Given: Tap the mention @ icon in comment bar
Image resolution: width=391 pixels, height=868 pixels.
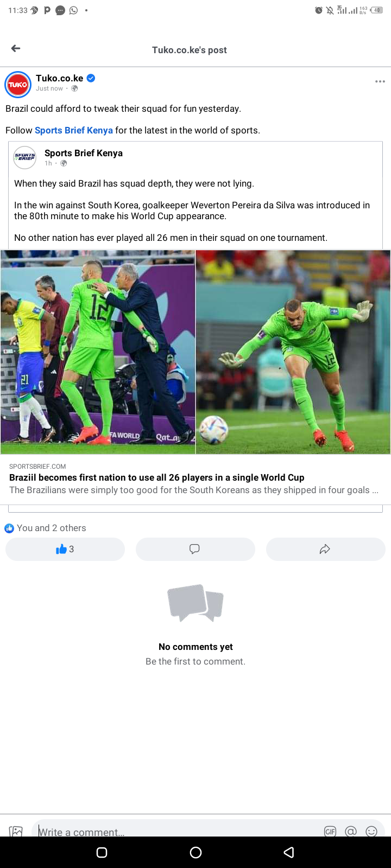Looking at the screenshot, I should click(x=351, y=831).
